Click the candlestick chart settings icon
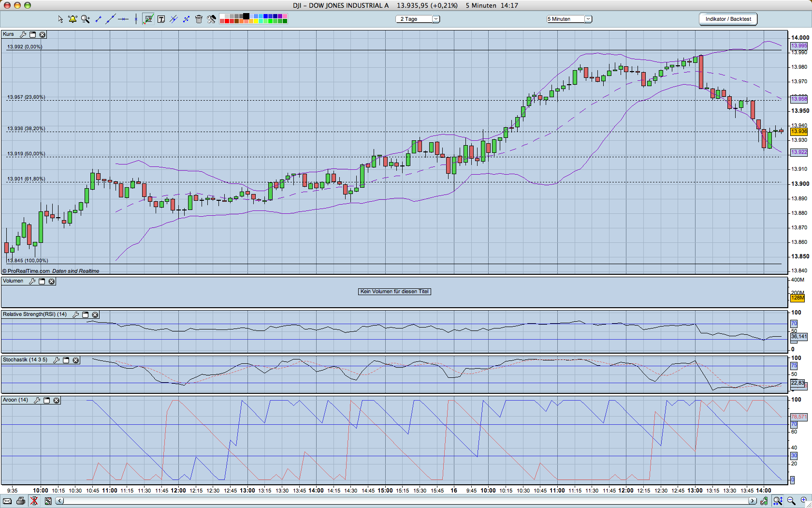Image resolution: width=812 pixels, height=508 pixels. [x=764, y=501]
